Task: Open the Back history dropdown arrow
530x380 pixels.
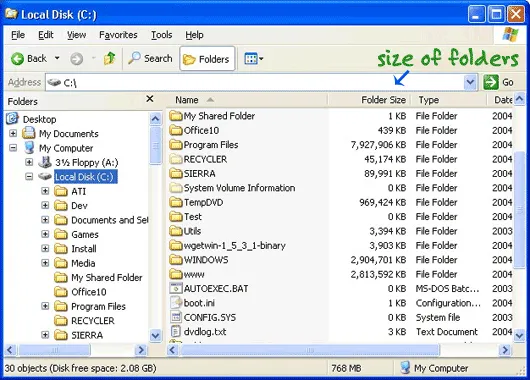Action: 57,58
